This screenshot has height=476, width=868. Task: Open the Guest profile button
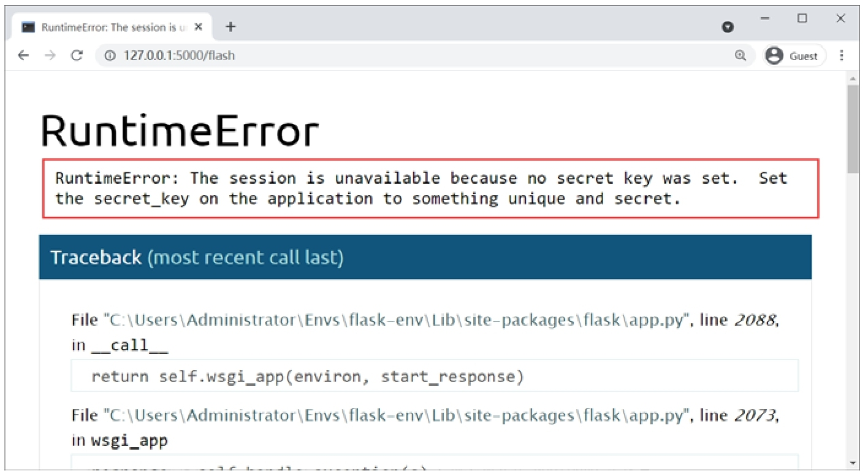pos(794,56)
